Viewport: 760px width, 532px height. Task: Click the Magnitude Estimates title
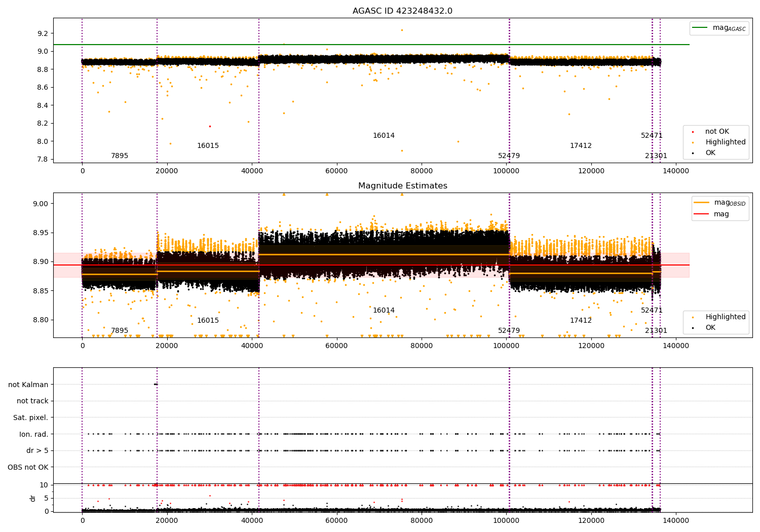coord(402,186)
